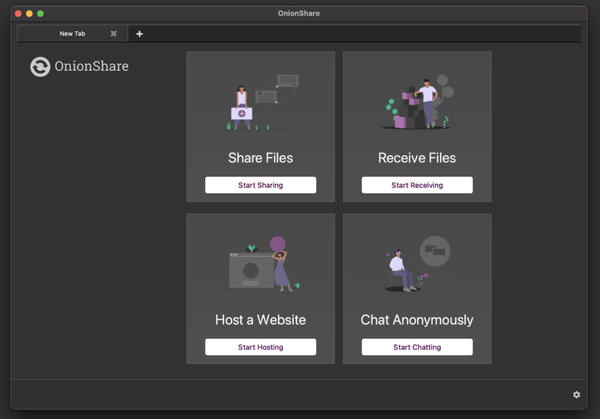
Task: Close the window with red button
Action: (x=18, y=14)
